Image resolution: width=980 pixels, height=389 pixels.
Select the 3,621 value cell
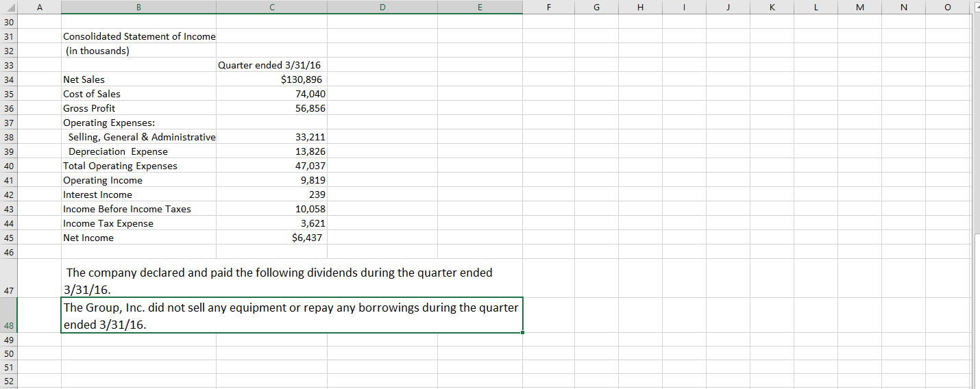click(271, 223)
